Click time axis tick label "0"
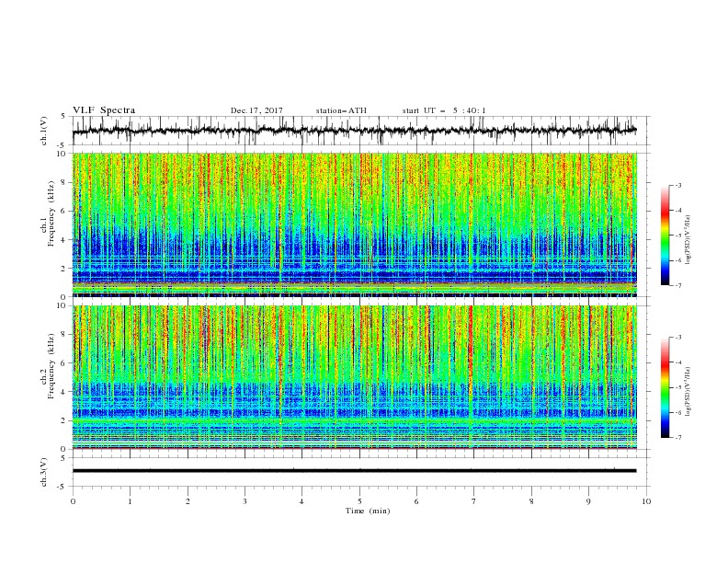The image size is (728, 563). click(x=73, y=501)
